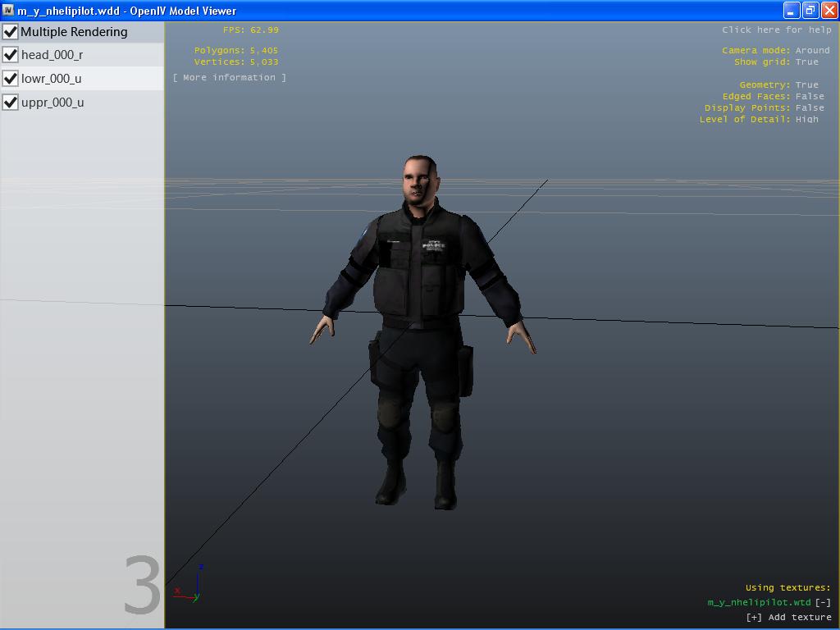Uncheck Multiple Rendering checkbox
Viewport: 840px width, 630px height.
coord(11,32)
